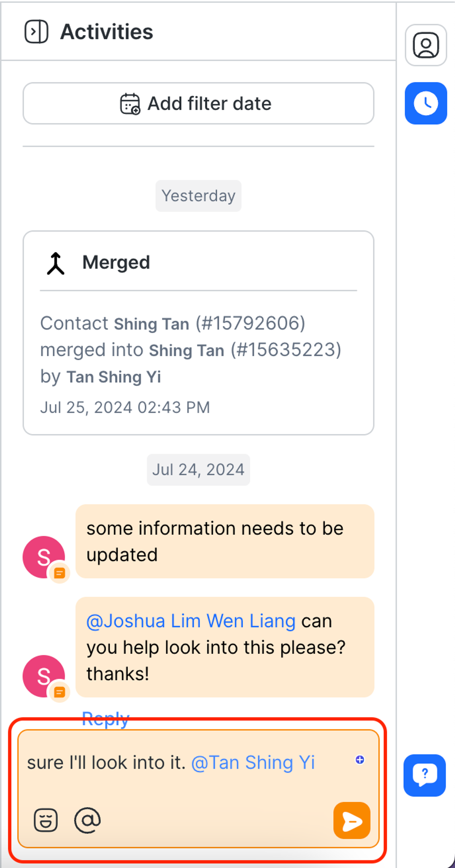
Task: Click the small blue plus indicator
Action: tap(360, 759)
